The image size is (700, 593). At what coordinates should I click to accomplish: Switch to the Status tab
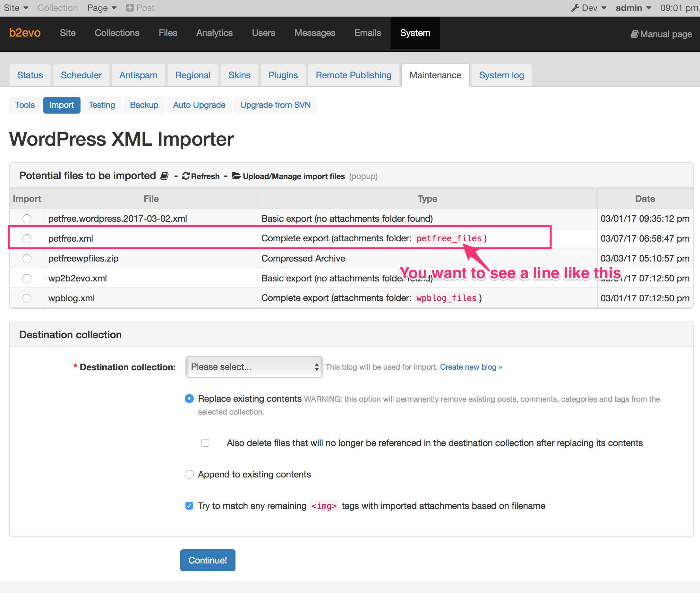click(x=30, y=75)
